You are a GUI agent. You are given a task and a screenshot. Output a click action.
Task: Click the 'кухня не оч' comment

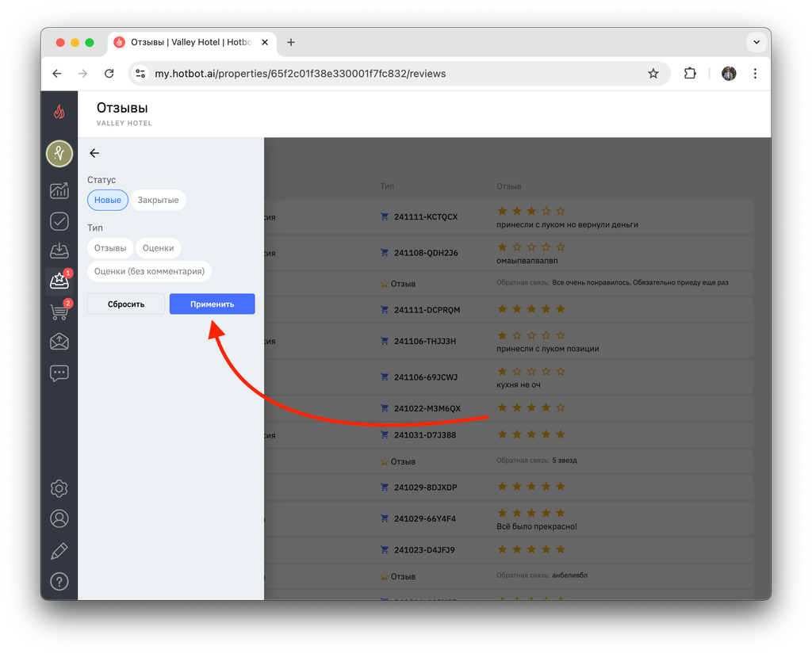[519, 384]
